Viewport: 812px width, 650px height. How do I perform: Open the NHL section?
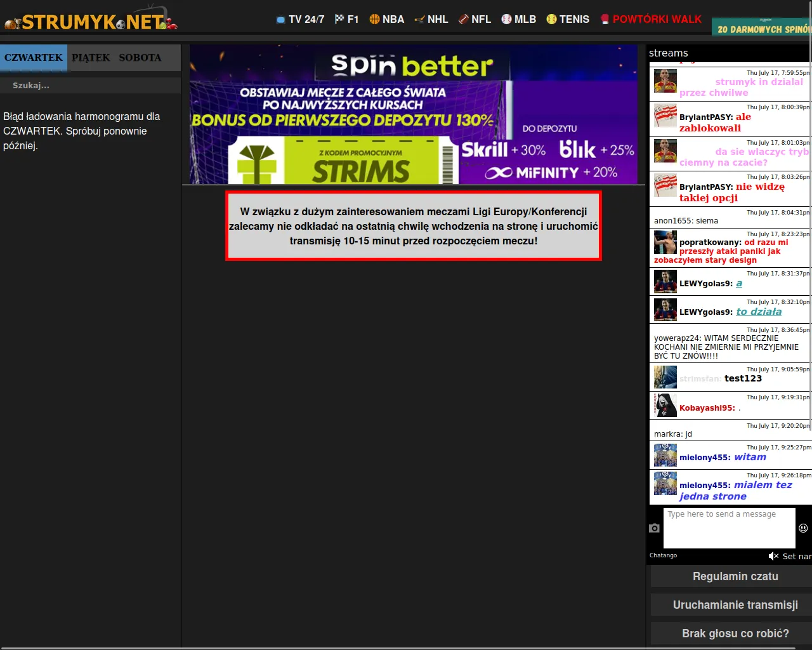pyautogui.click(x=438, y=20)
